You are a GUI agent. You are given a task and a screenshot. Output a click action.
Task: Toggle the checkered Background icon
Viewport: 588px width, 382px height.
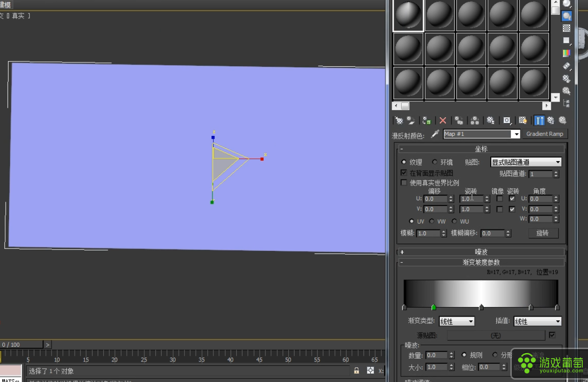pyautogui.click(x=567, y=29)
